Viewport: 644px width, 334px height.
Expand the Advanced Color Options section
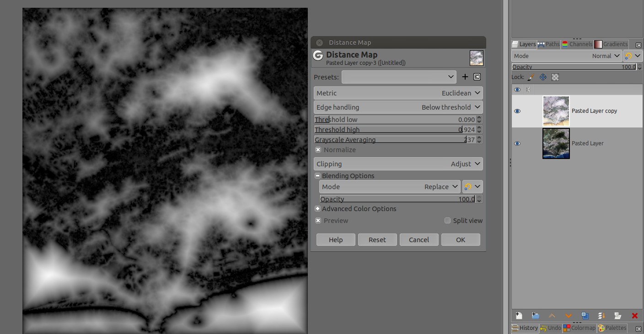pyautogui.click(x=317, y=209)
